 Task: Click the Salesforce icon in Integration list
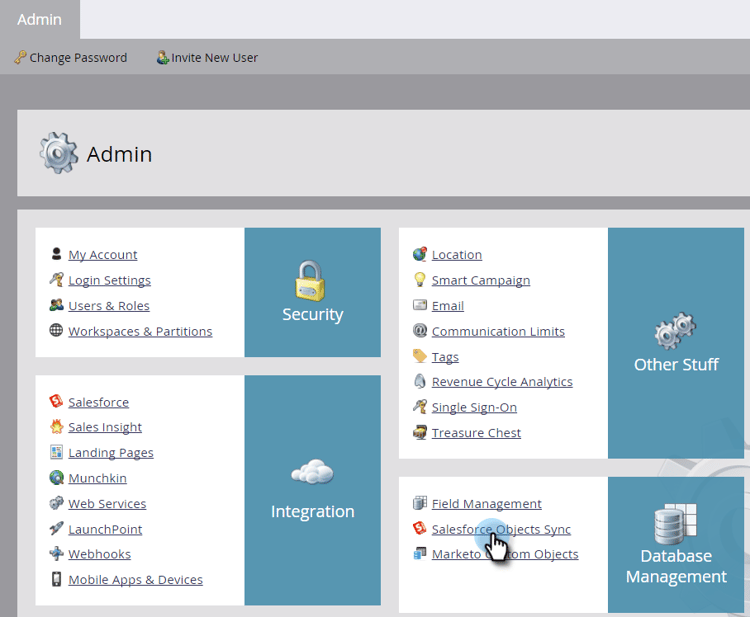56,401
